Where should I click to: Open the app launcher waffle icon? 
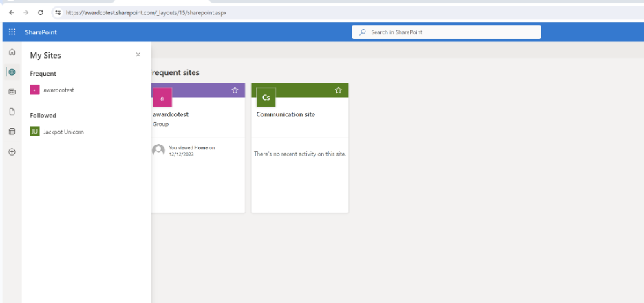pos(12,32)
